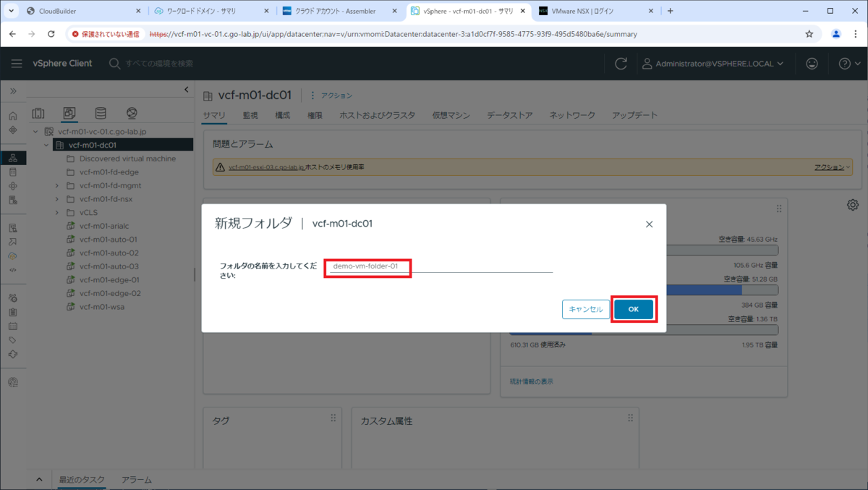Viewport: 868px width, 490px height.
Task: Open the ネットワーク tab
Action: pyautogui.click(x=572, y=115)
